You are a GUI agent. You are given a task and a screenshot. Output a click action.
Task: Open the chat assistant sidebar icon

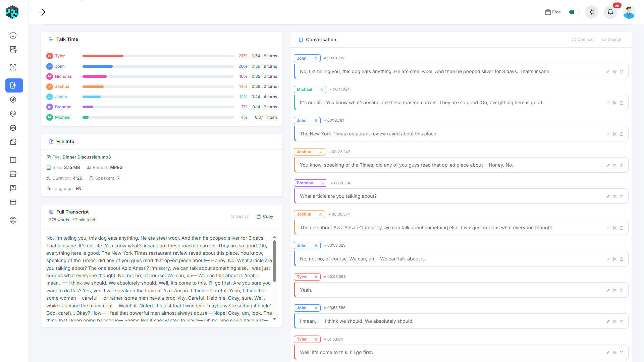(13, 35)
